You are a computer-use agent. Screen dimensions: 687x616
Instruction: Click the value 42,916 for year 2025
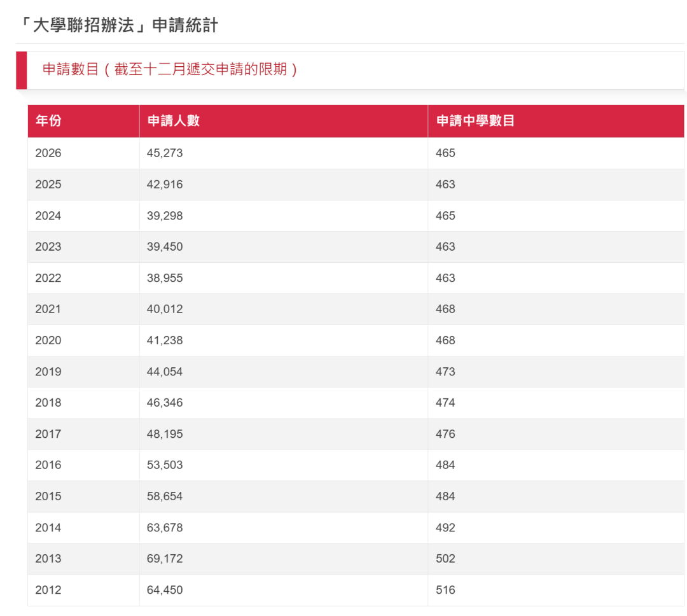point(164,184)
